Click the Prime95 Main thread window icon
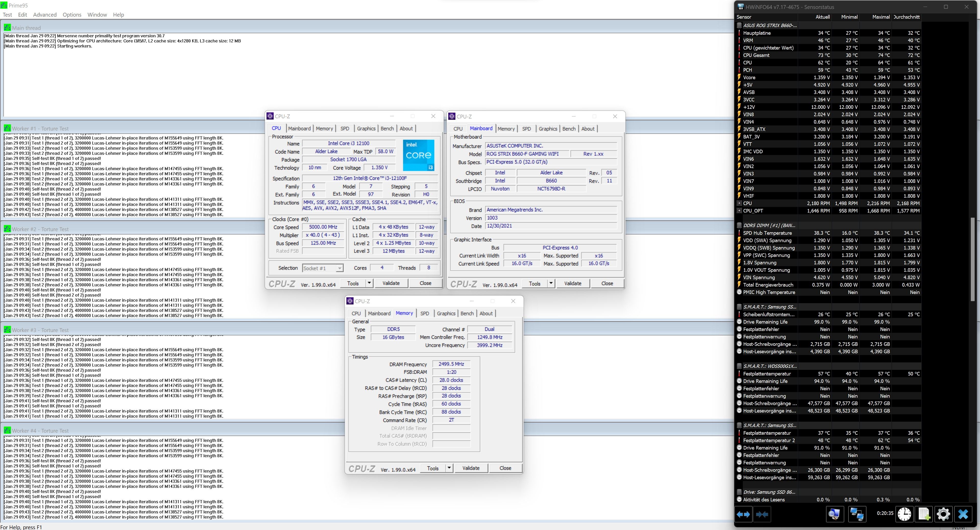Image resolution: width=980 pixels, height=530 pixels. pyautogui.click(x=7, y=27)
